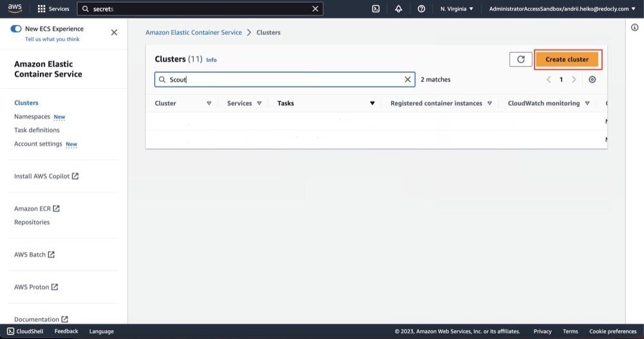This screenshot has height=339, width=644.
Task: Open the notifications bell
Action: (x=399, y=8)
